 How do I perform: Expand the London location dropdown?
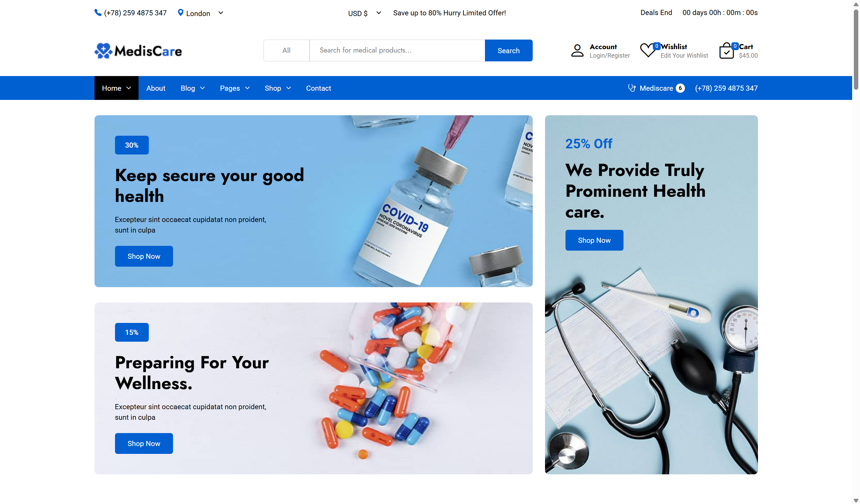(x=221, y=13)
